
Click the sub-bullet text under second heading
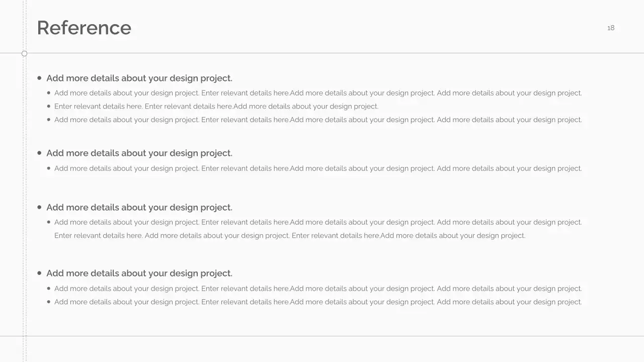tap(318, 168)
